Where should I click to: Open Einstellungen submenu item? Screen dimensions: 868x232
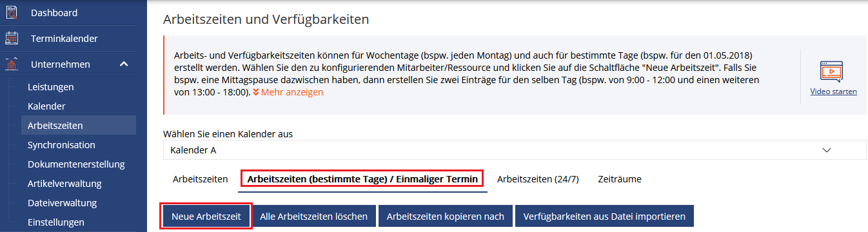(56, 222)
